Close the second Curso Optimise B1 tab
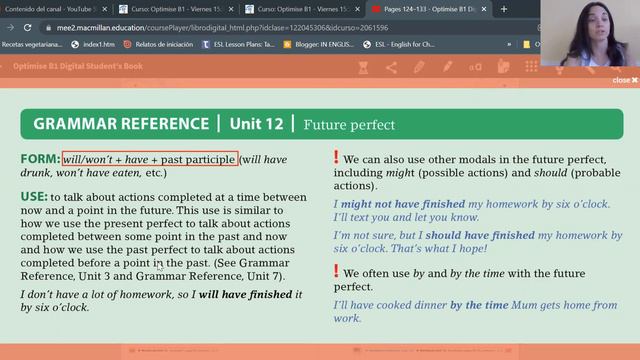 [x=358, y=9]
